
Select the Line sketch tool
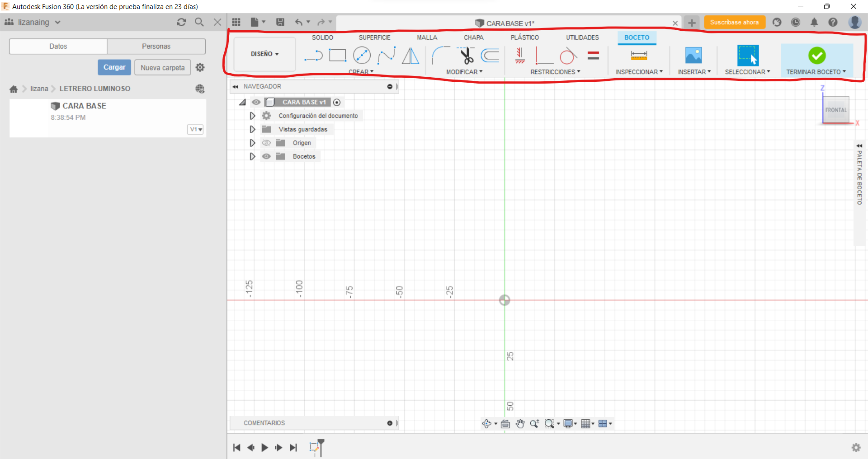tap(313, 55)
